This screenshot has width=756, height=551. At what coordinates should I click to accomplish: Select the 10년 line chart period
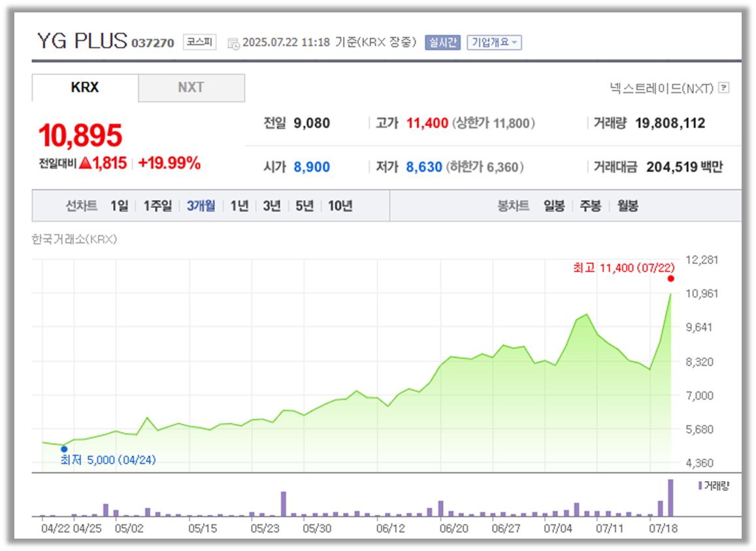click(340, 206)
